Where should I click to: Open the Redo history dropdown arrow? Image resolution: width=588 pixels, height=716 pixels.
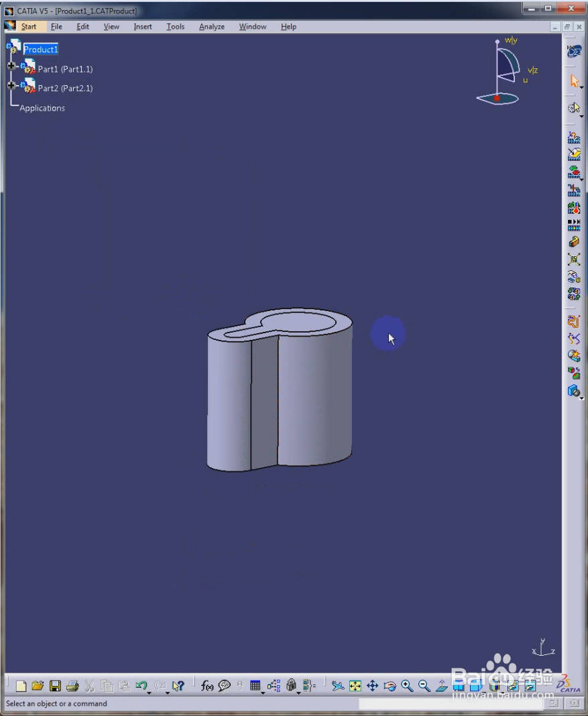pyautogui.click(x=167, y=693)
